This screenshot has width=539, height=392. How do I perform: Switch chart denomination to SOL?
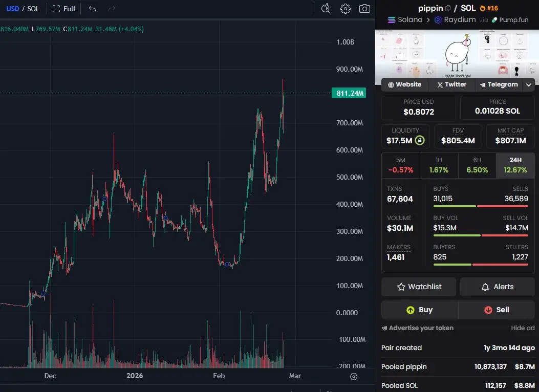tap(33, 9)
